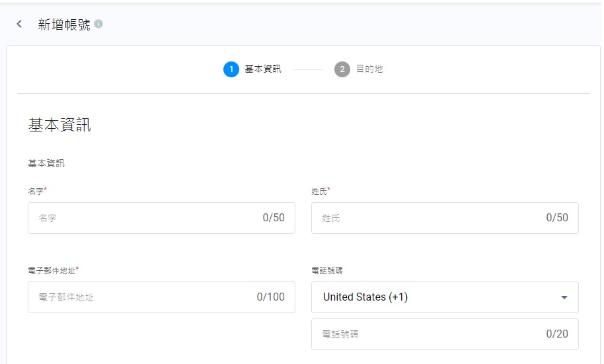Click the step 1 number circle

point(231,69)
